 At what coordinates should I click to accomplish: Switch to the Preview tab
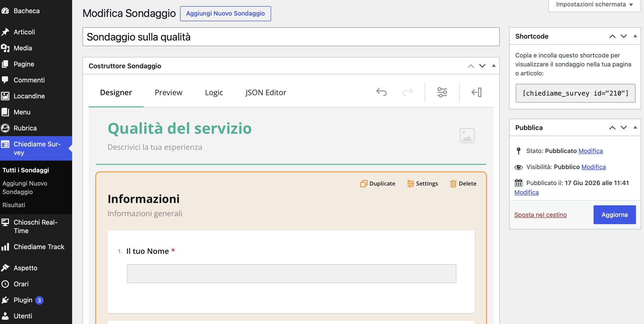(168, 92)
